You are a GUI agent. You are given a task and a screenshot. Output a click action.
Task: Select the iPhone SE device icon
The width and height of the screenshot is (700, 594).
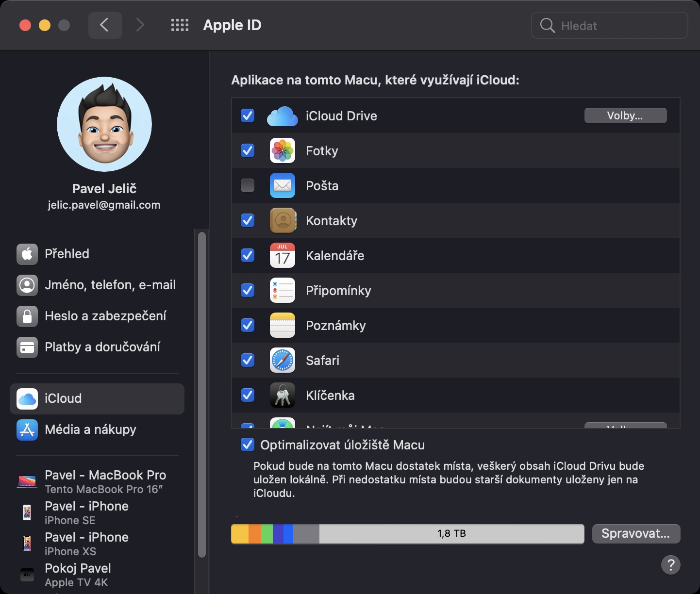pos(27,512)
